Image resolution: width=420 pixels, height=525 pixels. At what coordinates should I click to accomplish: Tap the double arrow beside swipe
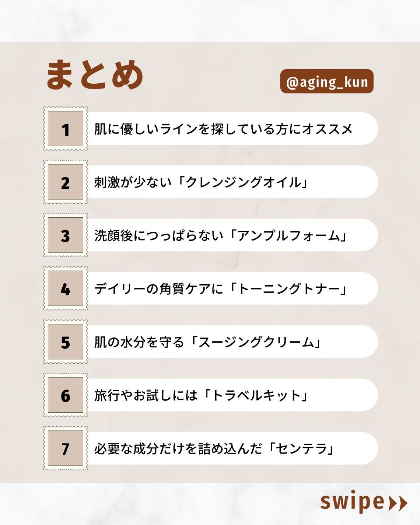[398, 503]
